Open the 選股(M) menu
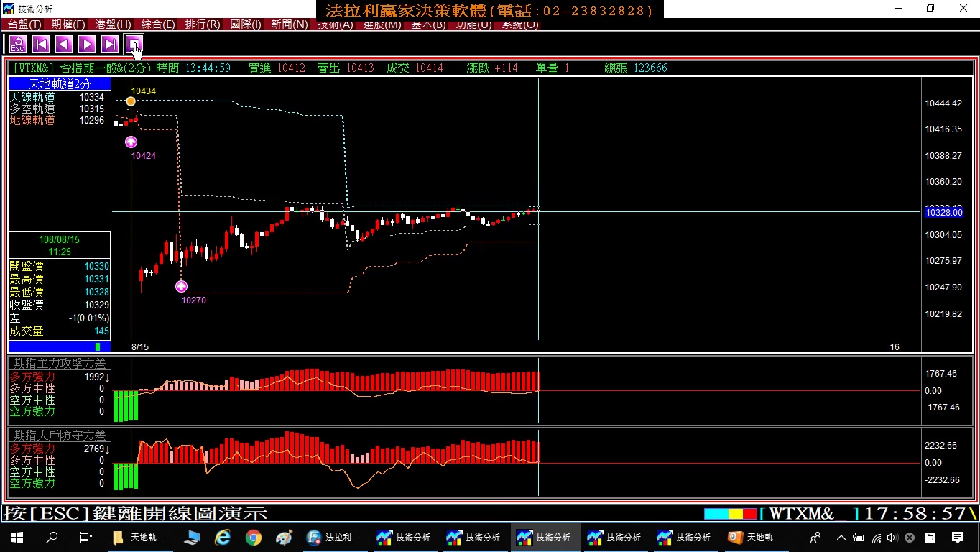980x552 pixels. coord(382,24)
